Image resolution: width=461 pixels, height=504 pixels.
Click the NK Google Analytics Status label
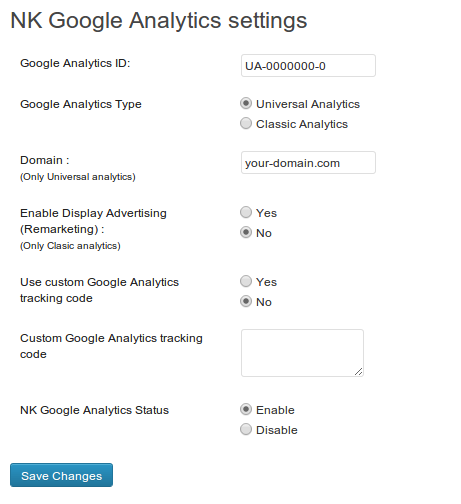(94, 410)
